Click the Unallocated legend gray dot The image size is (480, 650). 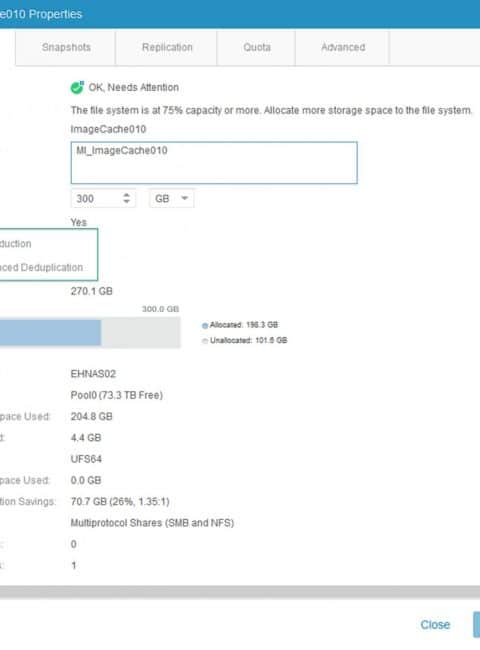[205, 341]
